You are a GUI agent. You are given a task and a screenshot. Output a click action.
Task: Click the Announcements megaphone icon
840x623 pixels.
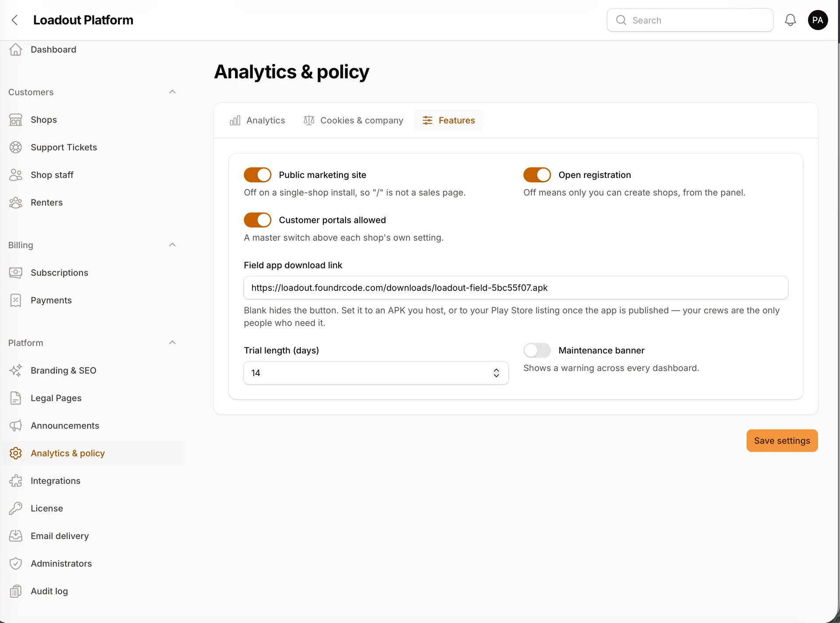[x=16, y=426]
